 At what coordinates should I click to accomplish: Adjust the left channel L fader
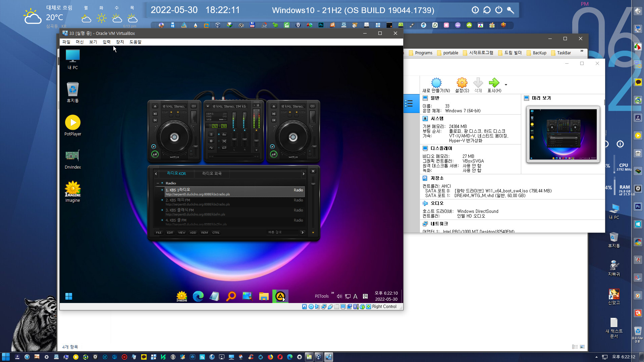coord(234,139)
